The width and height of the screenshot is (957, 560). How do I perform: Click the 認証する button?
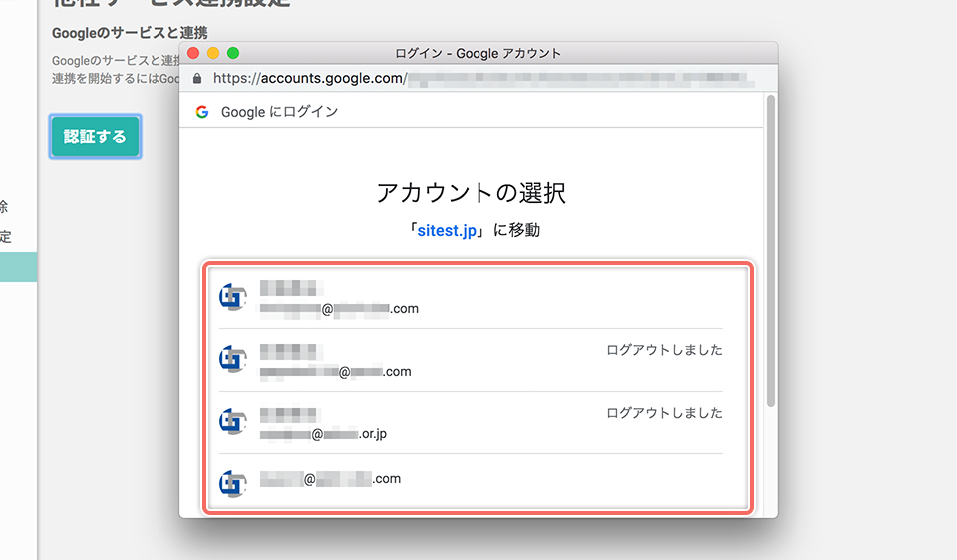[96, 137]
